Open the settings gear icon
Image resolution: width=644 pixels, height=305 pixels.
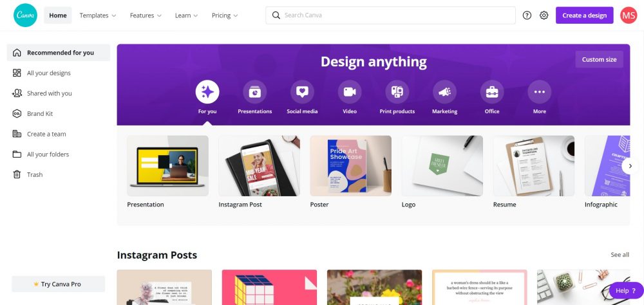click(x=544, y=15)
